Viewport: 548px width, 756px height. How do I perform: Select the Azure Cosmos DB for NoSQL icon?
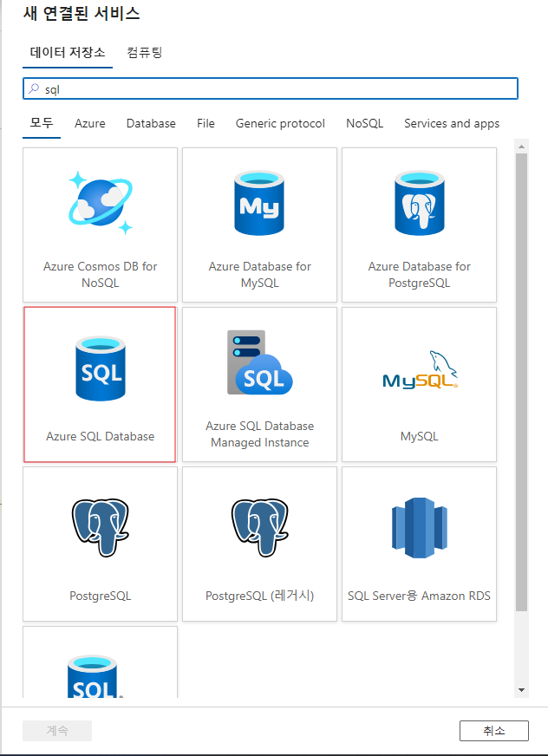pos(101,203)
